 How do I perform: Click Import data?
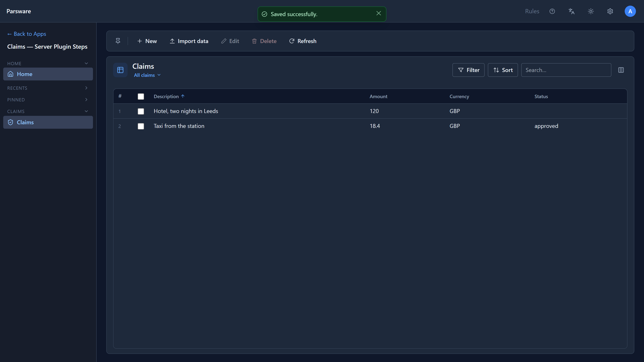pyautogui.click(x=189, y=41)
